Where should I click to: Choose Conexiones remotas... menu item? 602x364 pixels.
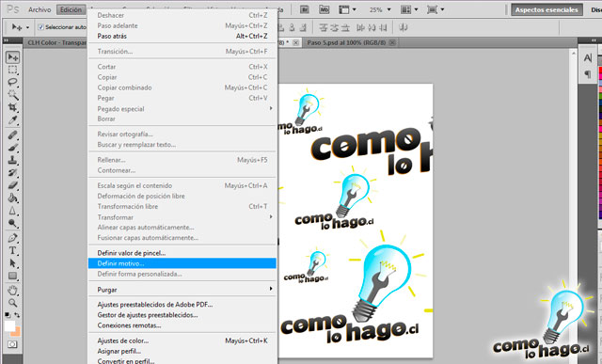[x=182, y=325]
